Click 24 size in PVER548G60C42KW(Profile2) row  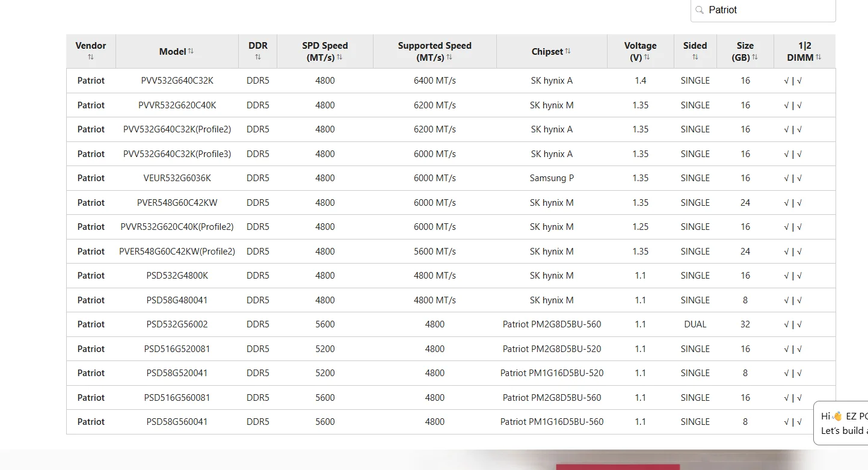(745, 252)
